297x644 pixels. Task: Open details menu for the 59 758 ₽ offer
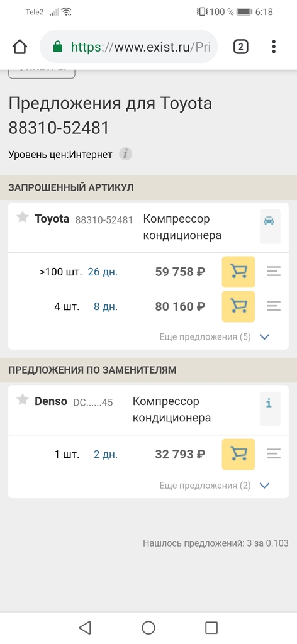[x=274, y=272]
